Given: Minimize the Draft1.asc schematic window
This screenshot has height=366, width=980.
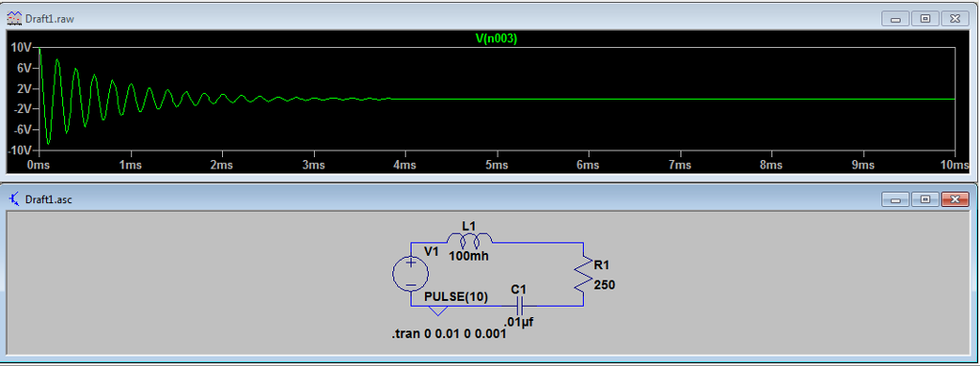Looking at the screenshot, I should (895, 199).
